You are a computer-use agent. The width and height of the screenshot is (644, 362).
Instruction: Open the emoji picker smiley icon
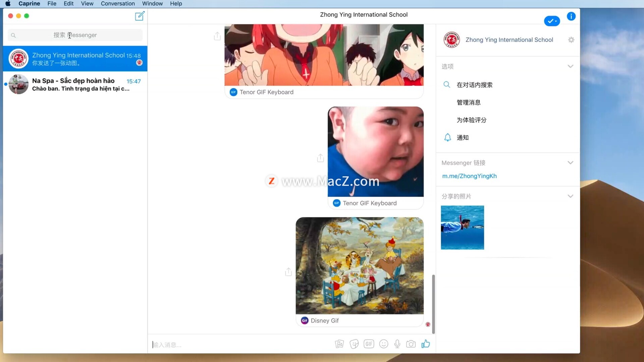pos(383,344)
